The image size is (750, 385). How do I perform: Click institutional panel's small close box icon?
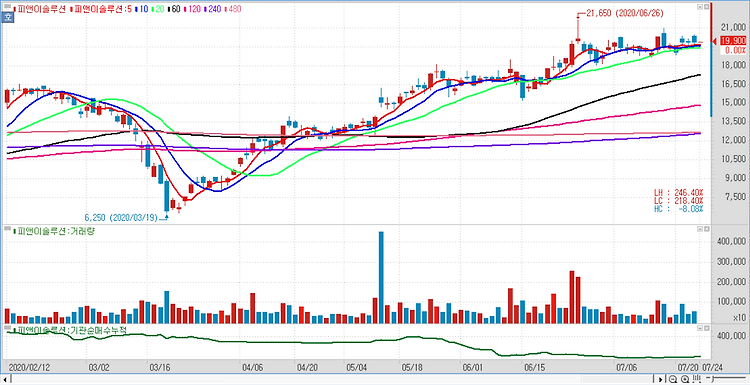[x=706, y=329]
